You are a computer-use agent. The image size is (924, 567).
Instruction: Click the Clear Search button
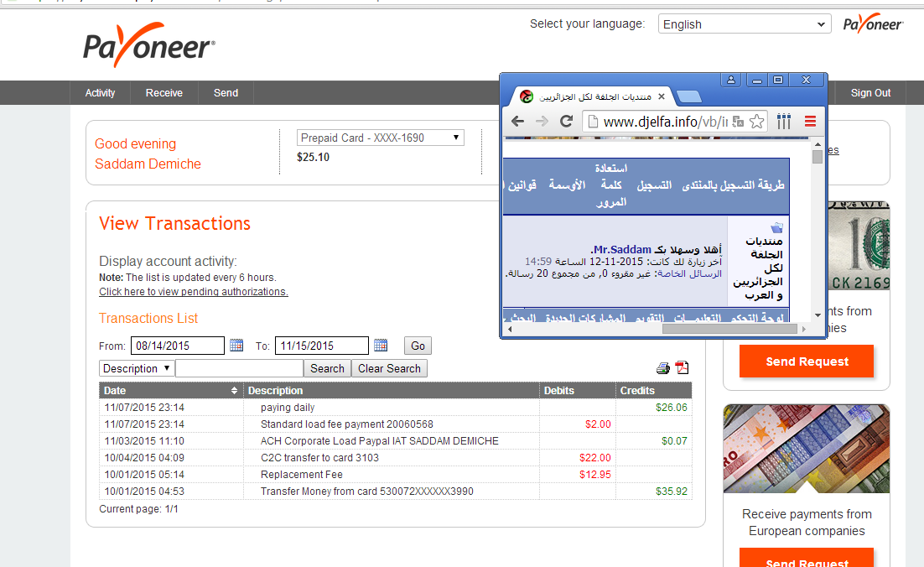(x=389, y=368)
